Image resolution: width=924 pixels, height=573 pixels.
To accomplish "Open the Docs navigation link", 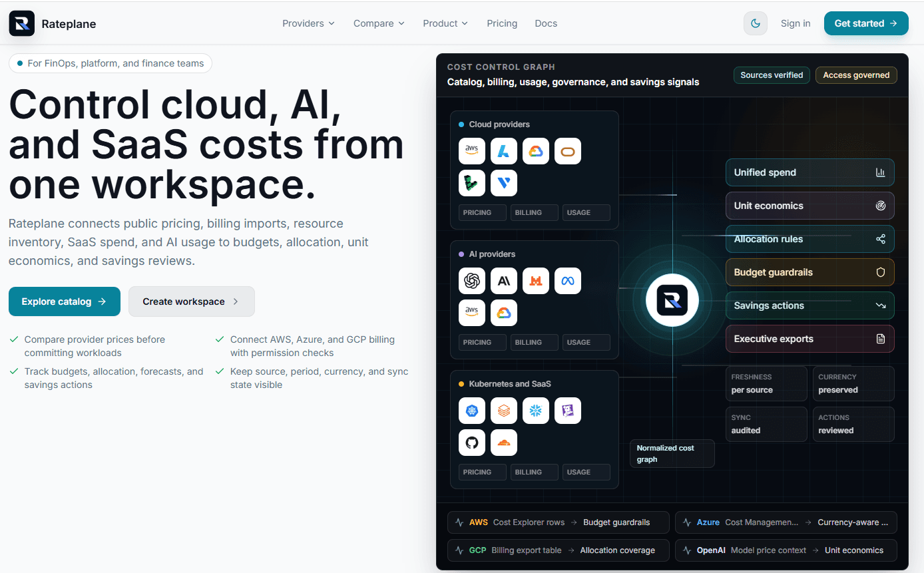I will tap(546, 23).
